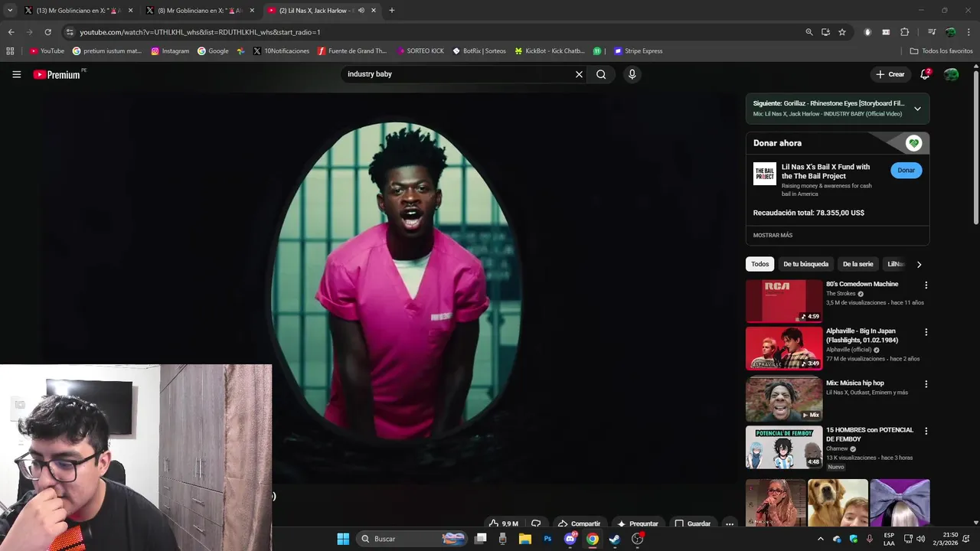Screen dimensions: 980x551
Task: Expand the Siguiente playlist panel chevron
Action: tap(917, 109)
